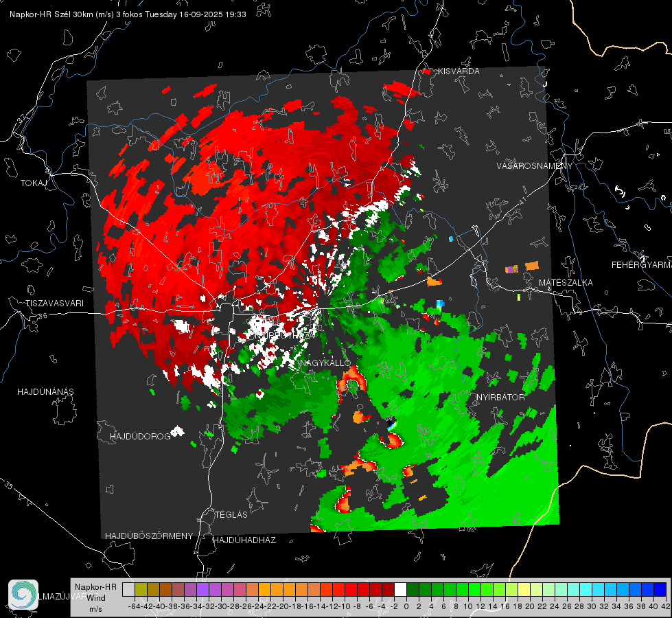Select the NAGYKÁLLÓ town label
Screen dimensions: 672x618
click(x=325, y=363)
